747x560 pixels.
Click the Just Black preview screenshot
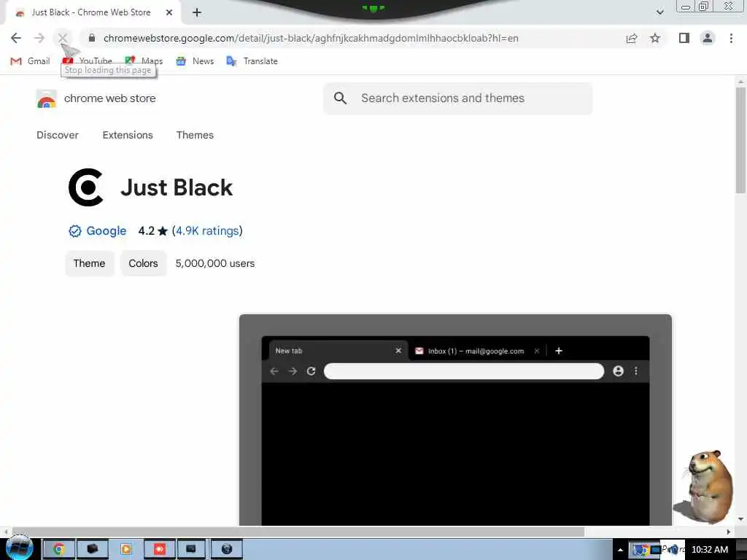pos(455,419)
